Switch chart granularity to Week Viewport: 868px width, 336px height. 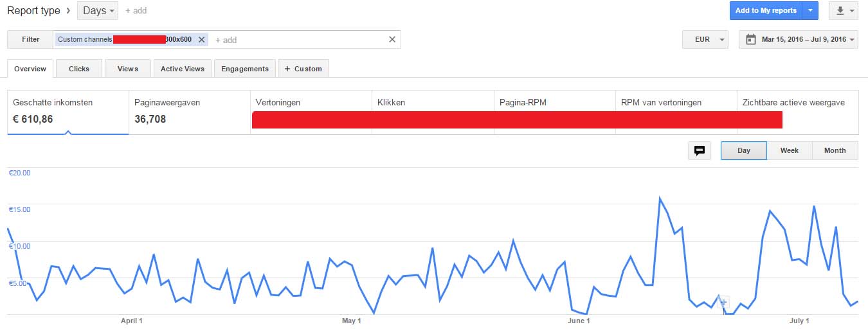click(790, 150)
